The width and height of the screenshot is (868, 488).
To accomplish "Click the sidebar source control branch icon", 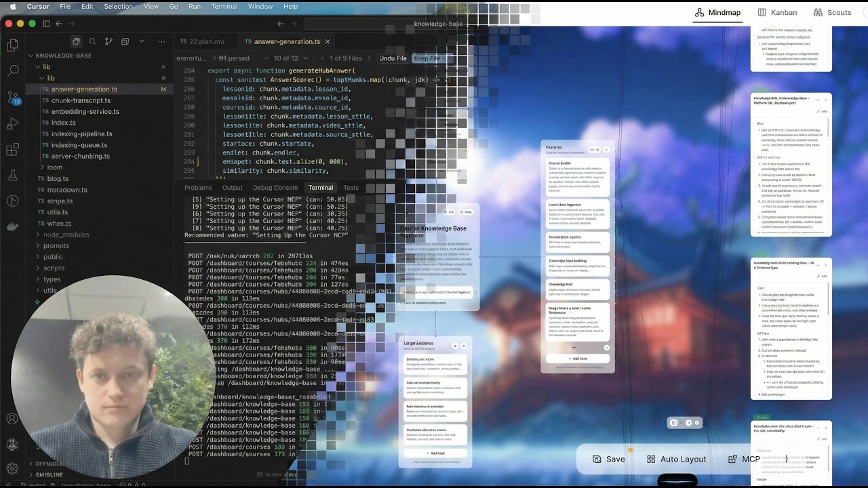I will pyautogui.click(x=108, y=41).
